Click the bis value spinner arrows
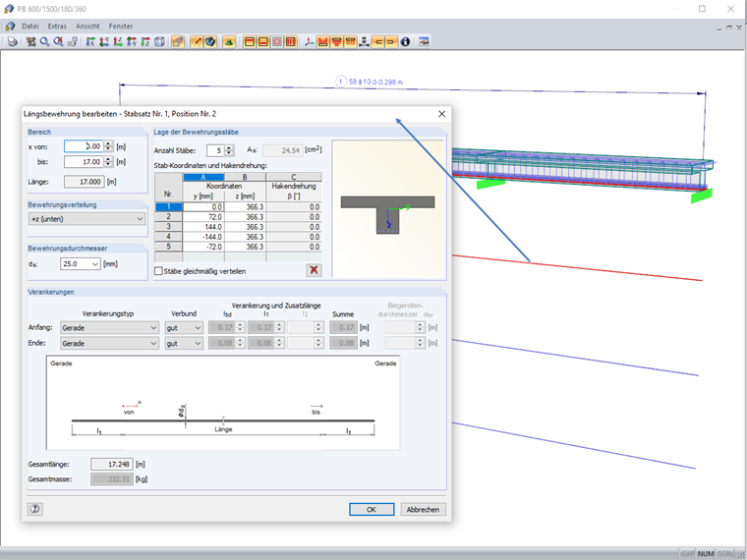The height and width of the screenshot is (560, 747). [x=109, y=162]
